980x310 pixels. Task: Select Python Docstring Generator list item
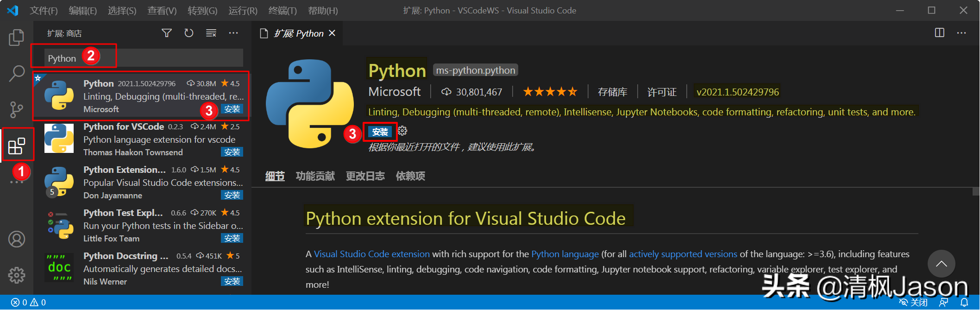click(x=143, y=268)
